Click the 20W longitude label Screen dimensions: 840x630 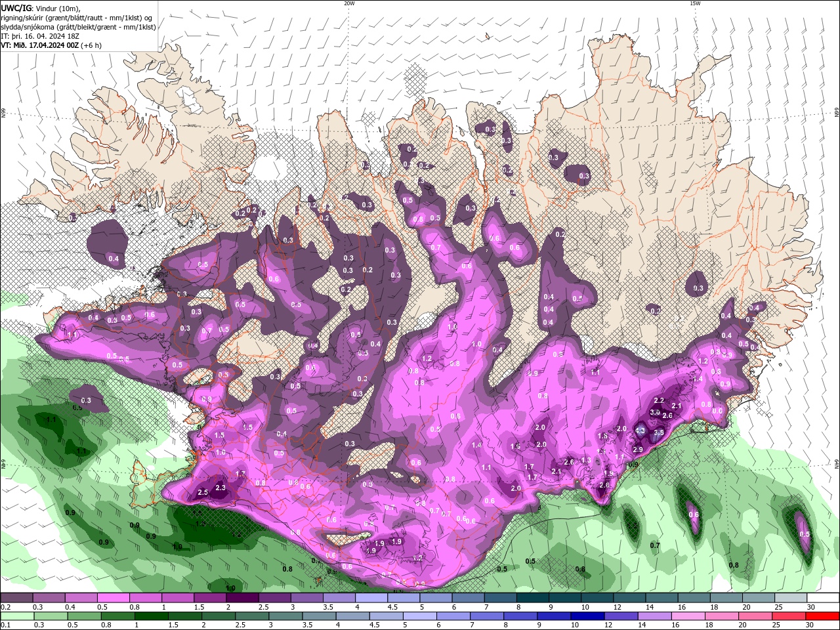tap(349, 3)
